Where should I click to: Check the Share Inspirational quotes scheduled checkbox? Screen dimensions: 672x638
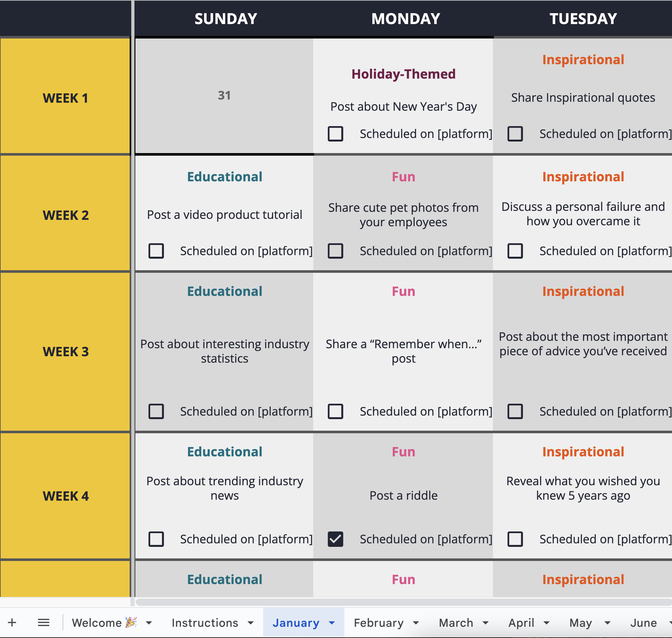click(x=515, y=134)
